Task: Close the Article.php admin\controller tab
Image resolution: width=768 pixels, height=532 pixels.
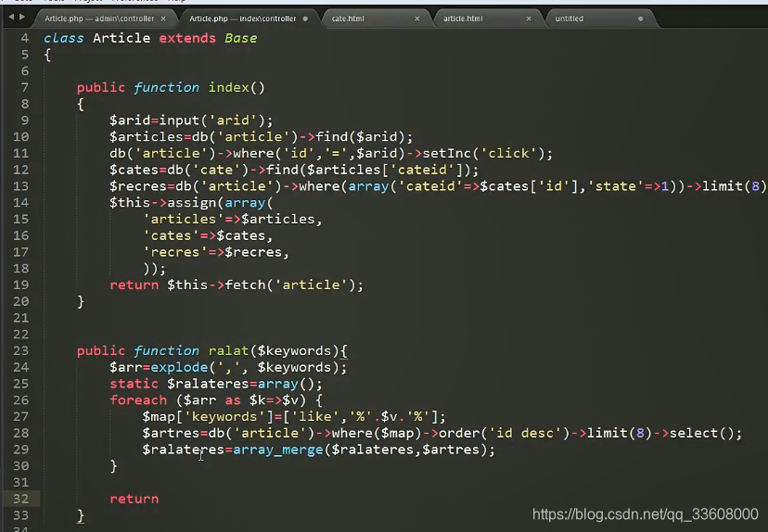Action: pyautogui.click(x=163, y=19)
